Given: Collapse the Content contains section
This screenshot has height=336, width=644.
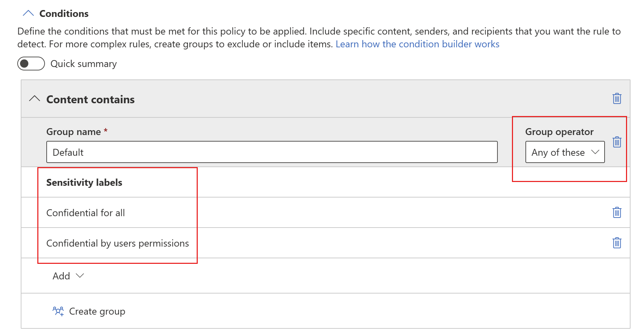Looking at the screenshot, I should [35, 99].
